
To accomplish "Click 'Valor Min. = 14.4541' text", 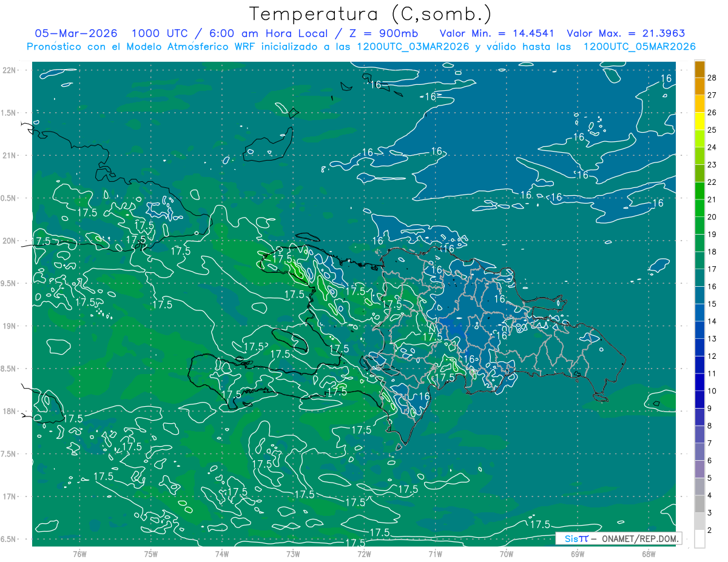I will (497, 33).
